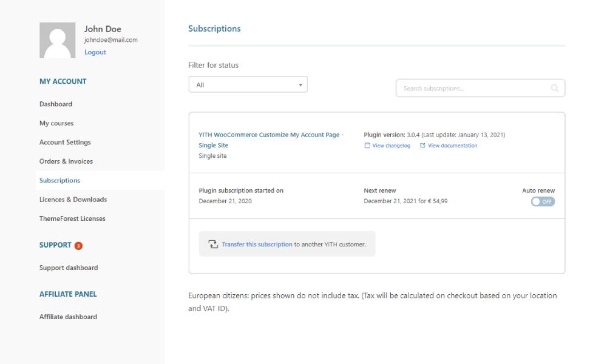Open the Dashboard menu item

pos(56,104)
